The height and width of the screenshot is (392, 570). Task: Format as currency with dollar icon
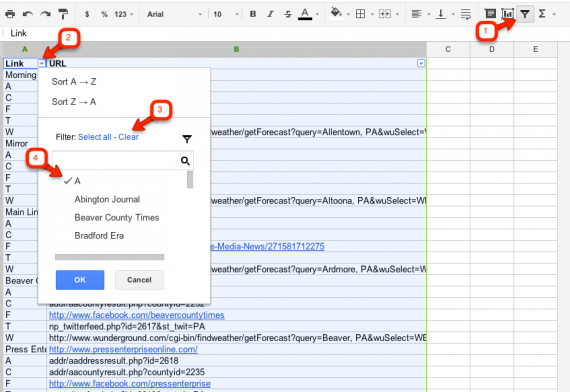[x=87, y=14]
